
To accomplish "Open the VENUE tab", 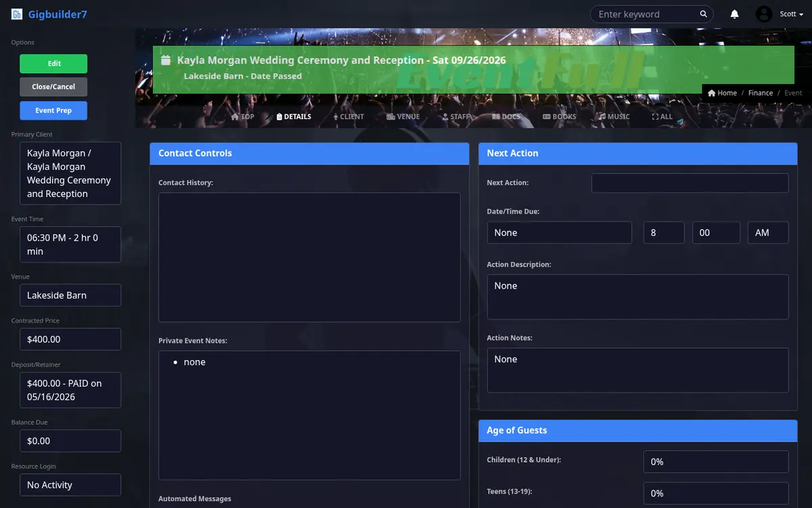I will [x=403, y=117].
